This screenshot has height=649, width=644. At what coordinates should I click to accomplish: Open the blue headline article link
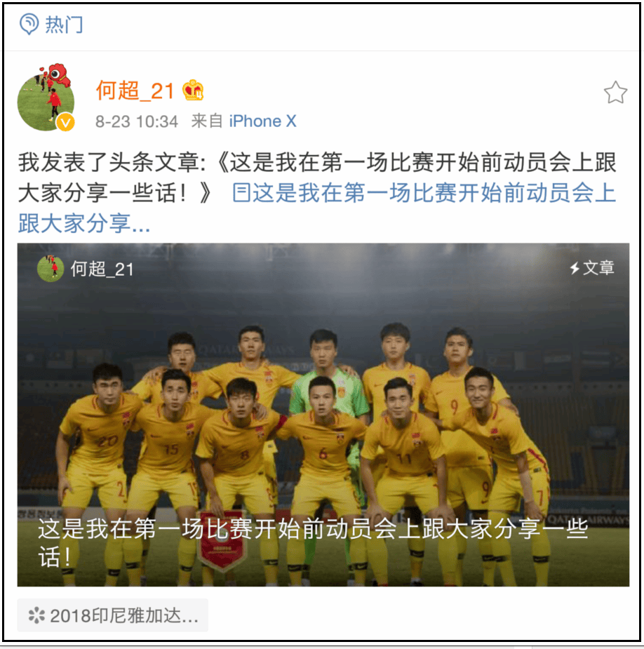[x=317, y=208]
